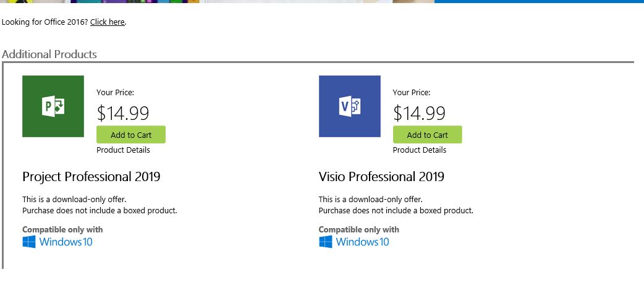The image size is (644, 293).
Task: Click the $14.99 price for Project
Action: click(x=123, y=113)
